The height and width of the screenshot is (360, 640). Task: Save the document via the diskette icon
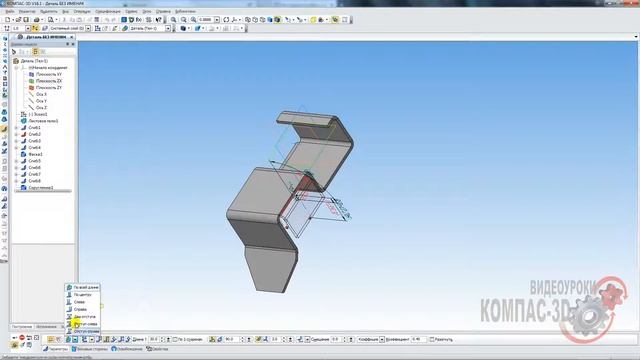(x=26, y=20)
